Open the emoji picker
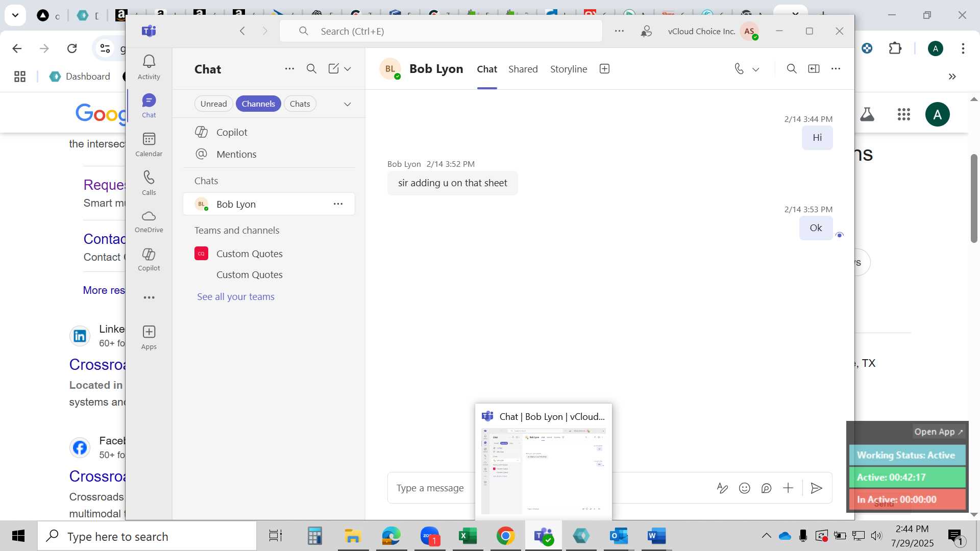The height and width of the screenshot is (551, 980). pyautogui.click(x=744, y=488)
